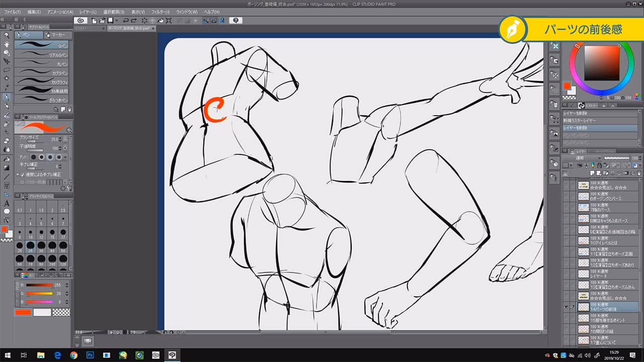This screenshot has width=644, height=362.
Task: Select the first anti-aliasing option (none)
Action: [34, 157]
